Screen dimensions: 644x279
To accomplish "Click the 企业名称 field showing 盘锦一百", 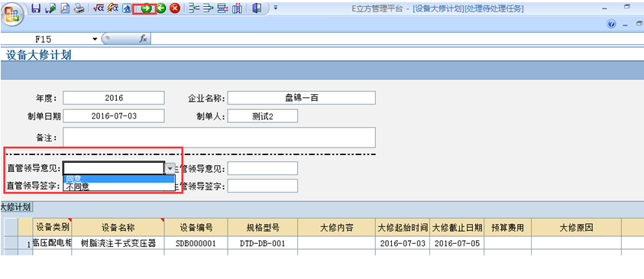I will 302,98.
